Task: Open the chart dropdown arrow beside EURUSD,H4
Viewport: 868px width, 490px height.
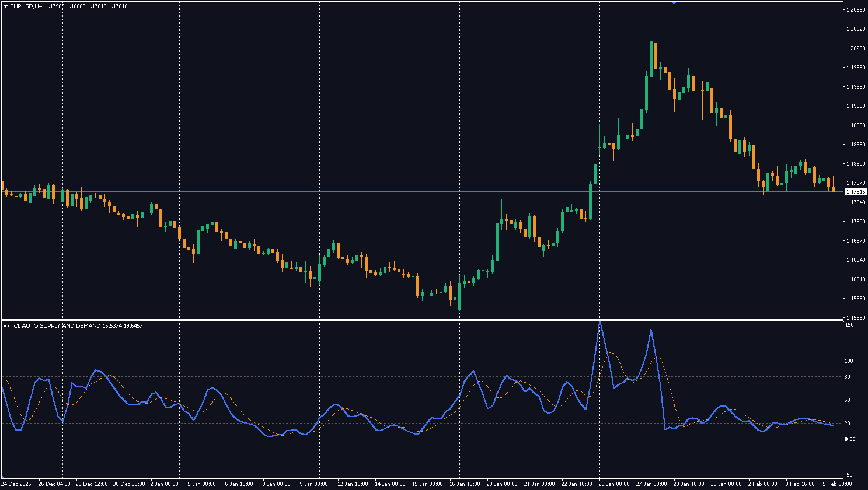Action: coord(5,5)
